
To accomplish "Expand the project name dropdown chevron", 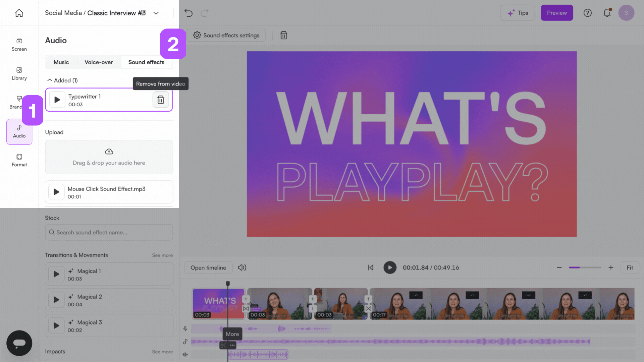I will (x=156, y=13).
